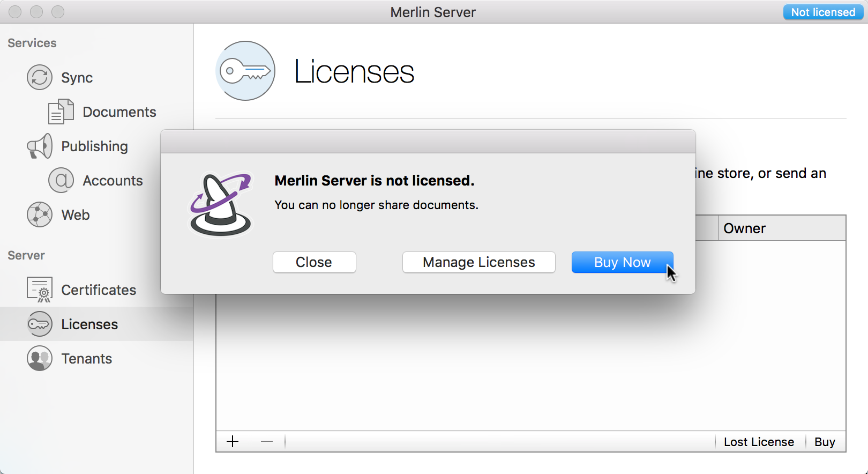Screen dimensions: 868x474
Task: Click the Buy Now button
Action: 622,262
